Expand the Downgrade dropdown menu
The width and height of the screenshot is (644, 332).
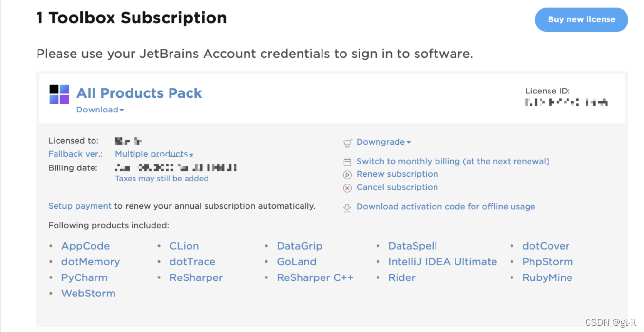click(383, 142)
